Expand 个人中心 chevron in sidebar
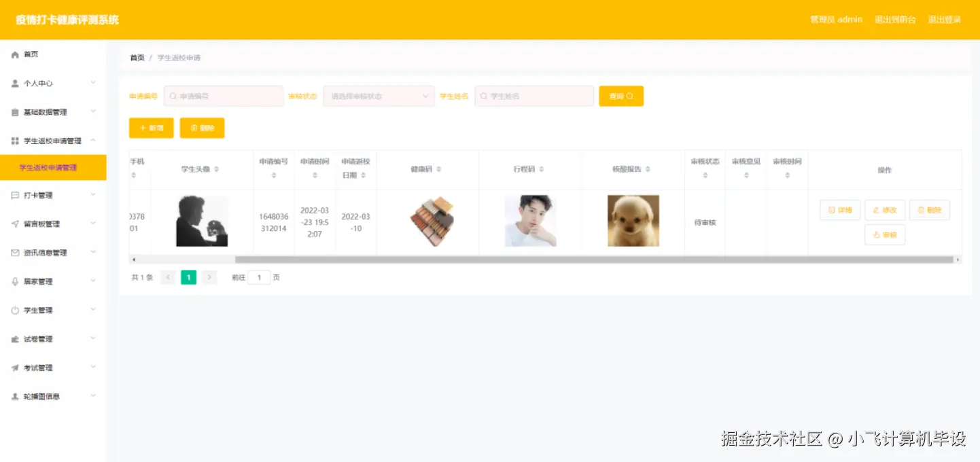Viewport: 980px width, 462px height. [x=93, y=83]
